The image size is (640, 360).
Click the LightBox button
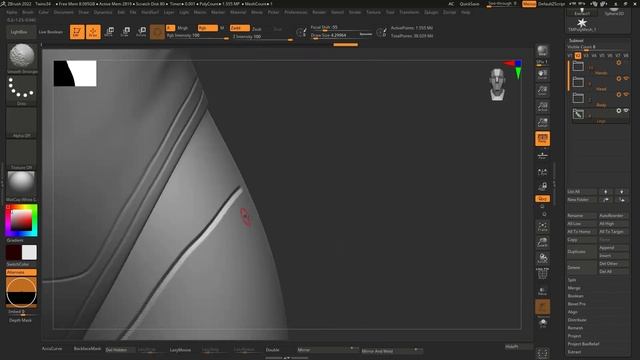click(20, 32)
